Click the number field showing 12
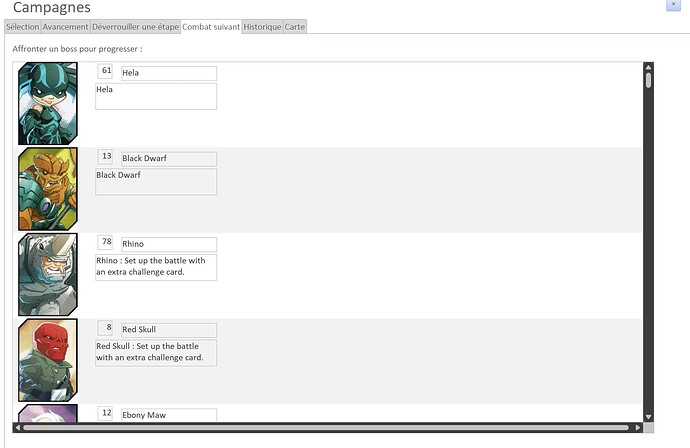The height and width of the screenshot is (448, 690). tap(105, 413)
